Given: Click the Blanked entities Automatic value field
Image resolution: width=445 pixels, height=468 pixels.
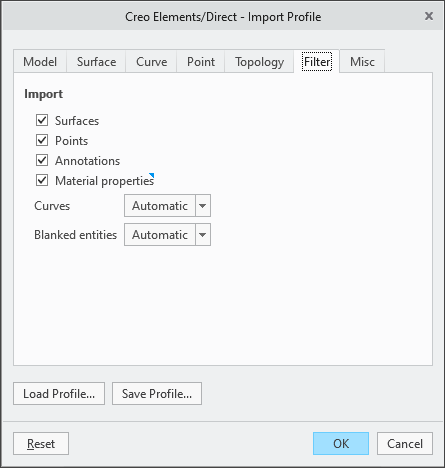Looking at the screenshot, I should [x=160, y=235].
